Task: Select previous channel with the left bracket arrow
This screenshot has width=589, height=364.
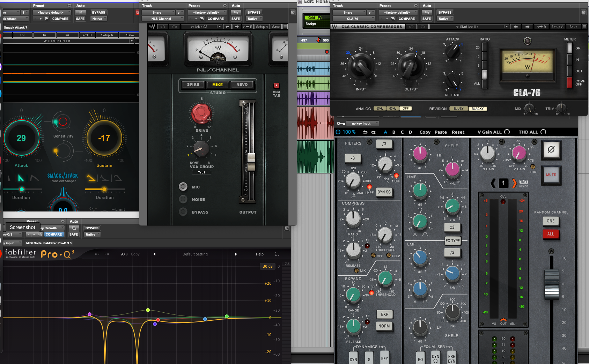Action: point(493,183)
